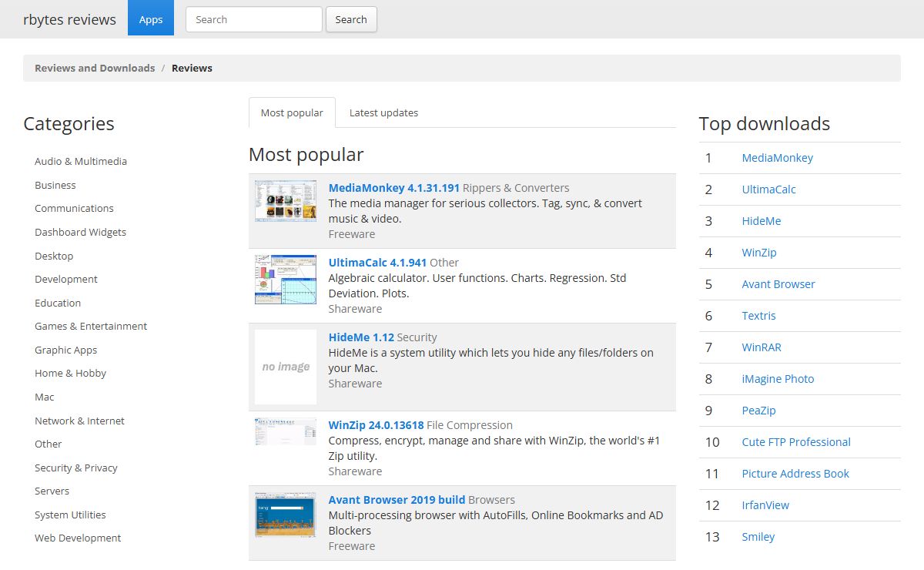Screen dimensions: 924x570
Task: Select Avant Browser in Top downloads
Action: pos(778,284)
